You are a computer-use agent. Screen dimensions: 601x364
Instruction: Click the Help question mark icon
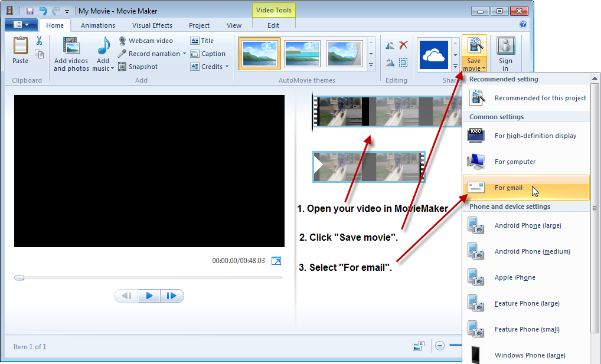point(523,25)
